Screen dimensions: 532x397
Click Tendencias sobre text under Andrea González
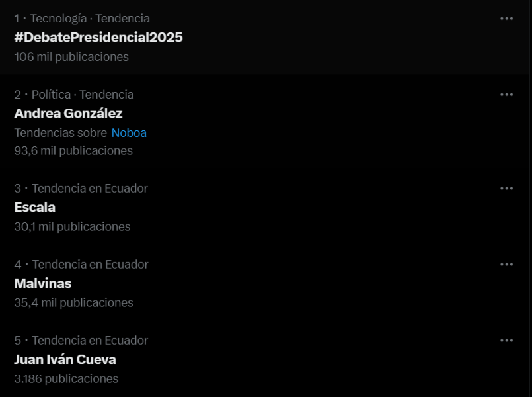(58, 132)
